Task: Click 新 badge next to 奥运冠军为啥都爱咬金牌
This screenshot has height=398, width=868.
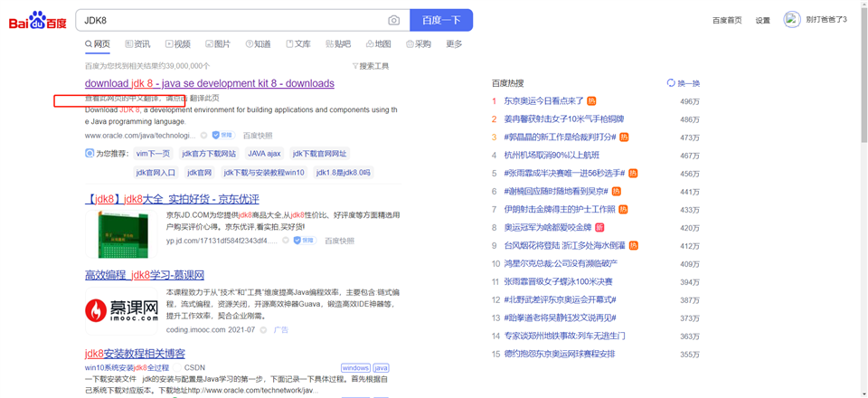Action: 599,228
